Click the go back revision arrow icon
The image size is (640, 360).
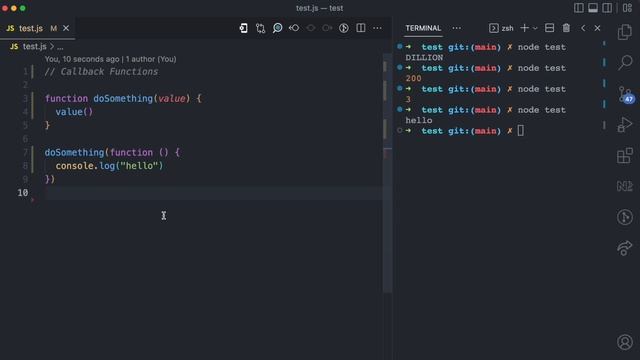pyautogui.click(x=294, y=28)
